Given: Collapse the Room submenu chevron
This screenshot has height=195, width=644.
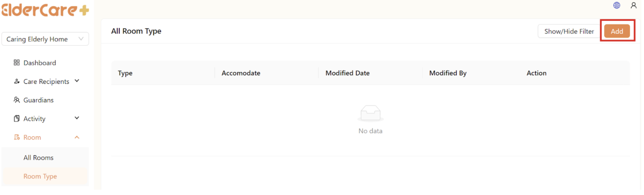Looking at the screenshot, I should click(x=77, y=137).
